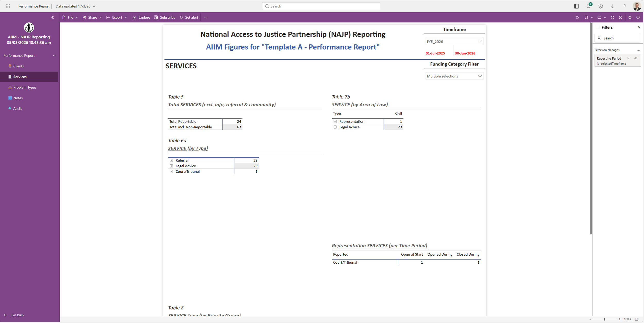644x323 pixels.
Task: Go to the Problem Types page
Action: pyautogui.click(x=25, y=87)
